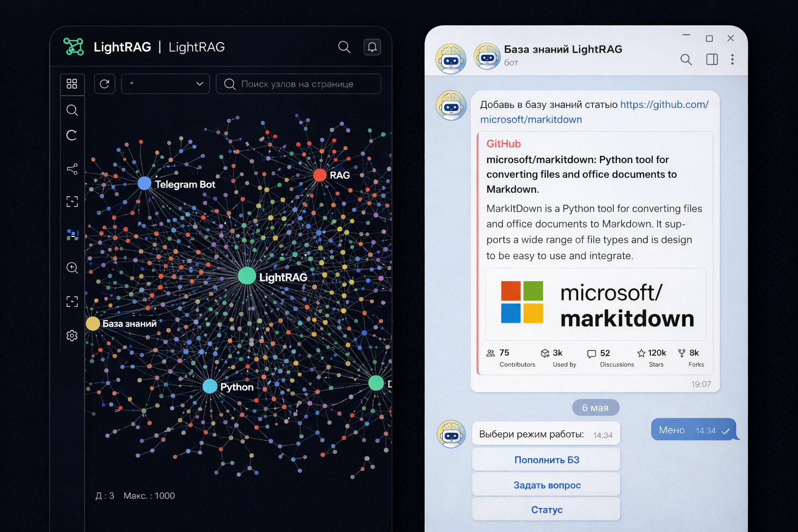Screen dimensions: 798x532
Task: Click the Д : 3 depth value
Action: pos(105,496)
